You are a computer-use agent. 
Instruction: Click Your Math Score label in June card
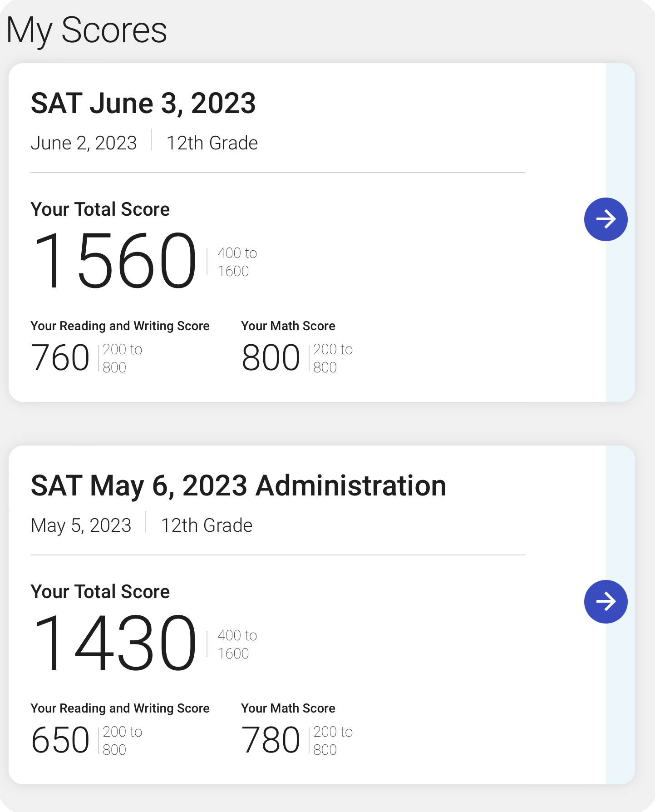[x=288, y=326]
